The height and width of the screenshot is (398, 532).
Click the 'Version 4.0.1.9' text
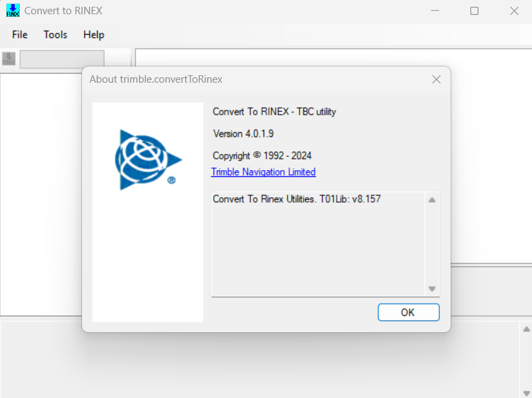tap(243, 134)
